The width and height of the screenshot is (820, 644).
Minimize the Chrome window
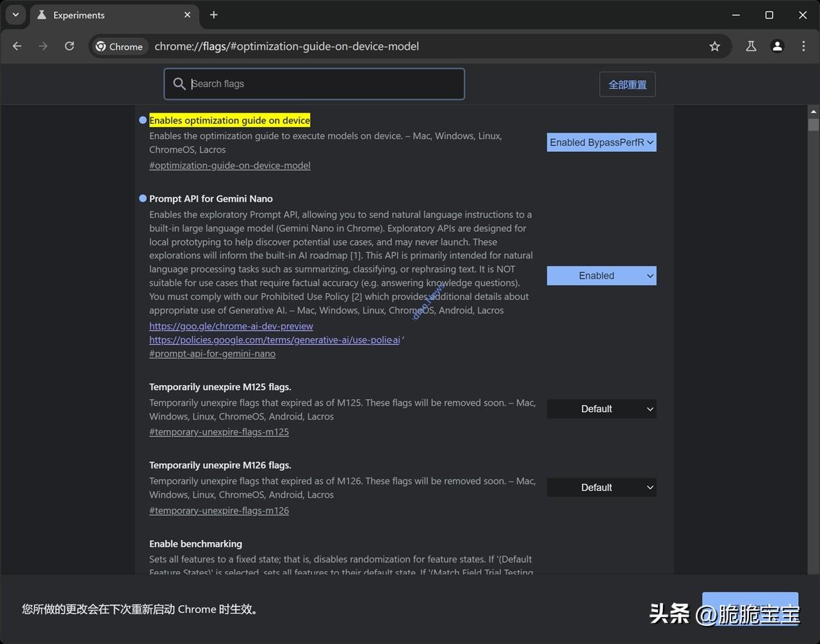(736, 15)
